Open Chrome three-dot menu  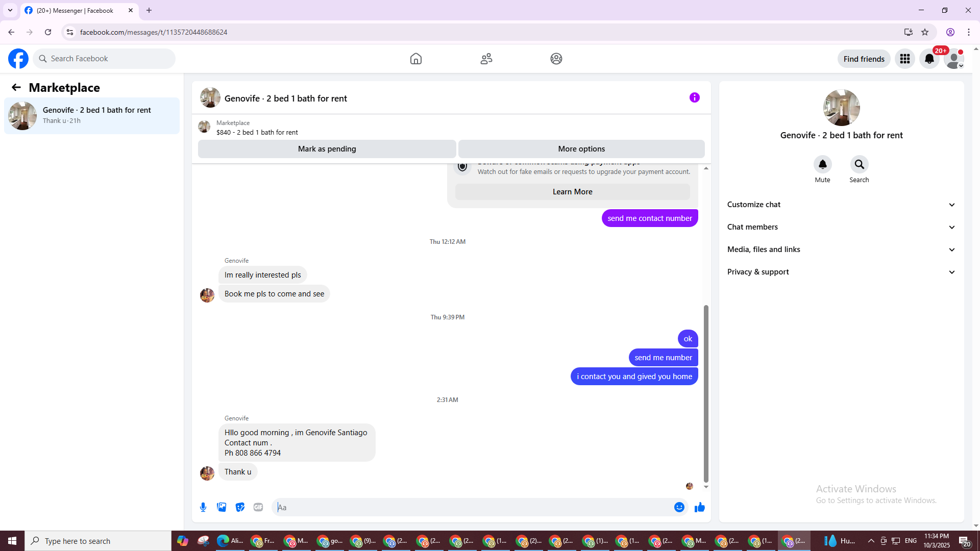tap(969, 32)
